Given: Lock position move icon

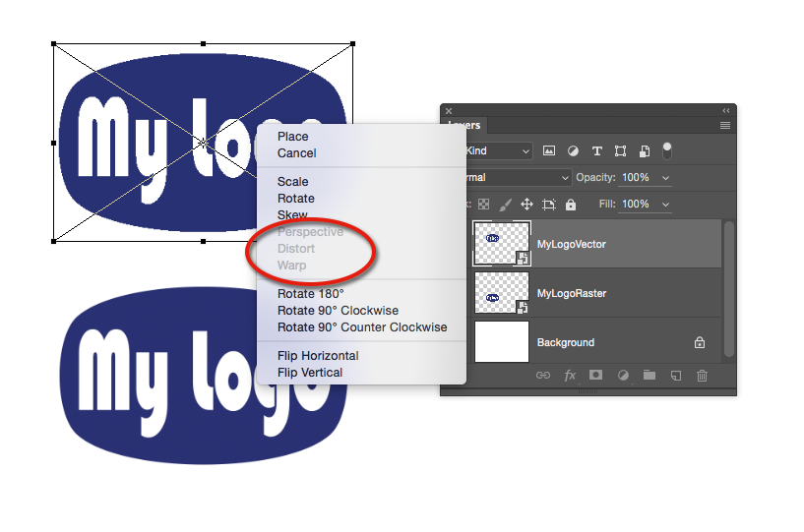Looking at the screenshot, I should pyautogui.click(x=526, y=205).
